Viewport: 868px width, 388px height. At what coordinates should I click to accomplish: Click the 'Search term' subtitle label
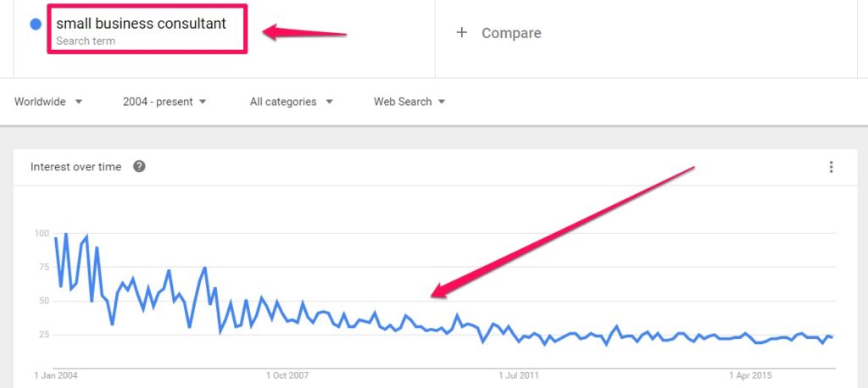click(x=86, y=41)
